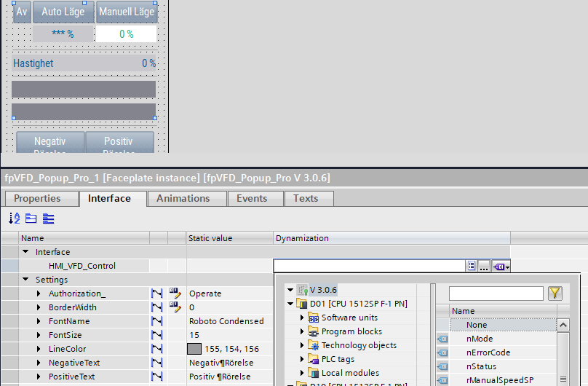Collapse the Settings group
Viewport: 588px width, 386px height.
25,279
